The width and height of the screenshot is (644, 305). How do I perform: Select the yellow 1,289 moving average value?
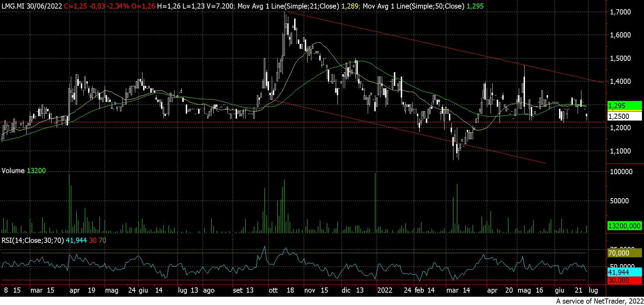click(x=350, y=6)
